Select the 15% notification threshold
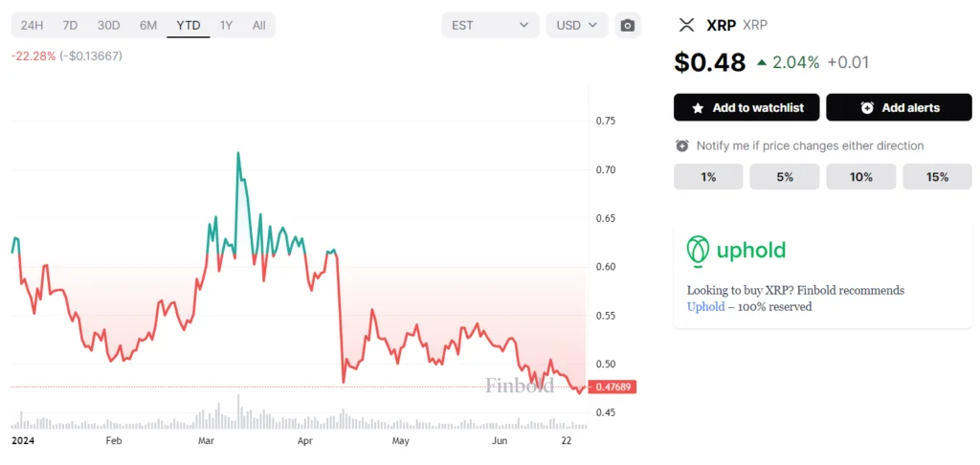This screenshot has height=465, width=980. coord(937,177)
